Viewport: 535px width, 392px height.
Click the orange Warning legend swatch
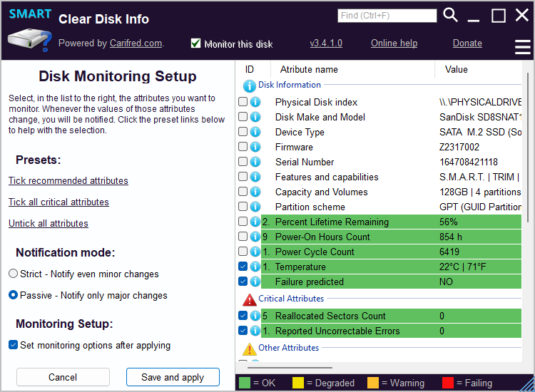pyautogui.click(x=373, y=383)
